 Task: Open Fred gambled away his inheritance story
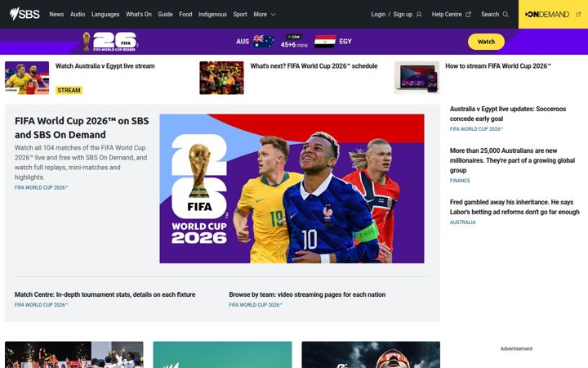click(514, 207)
